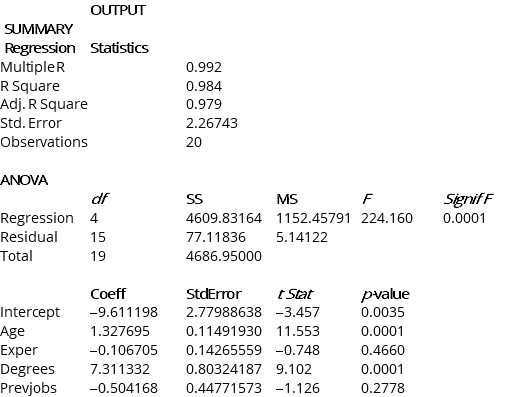
Task: Select the Residual df value 15
Action: coord(98,237)
